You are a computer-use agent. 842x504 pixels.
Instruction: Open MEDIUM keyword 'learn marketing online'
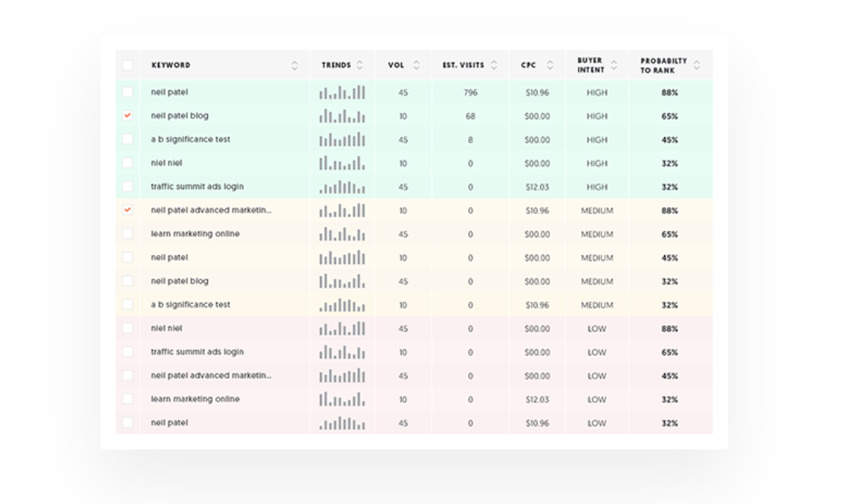tap(195, 234)
